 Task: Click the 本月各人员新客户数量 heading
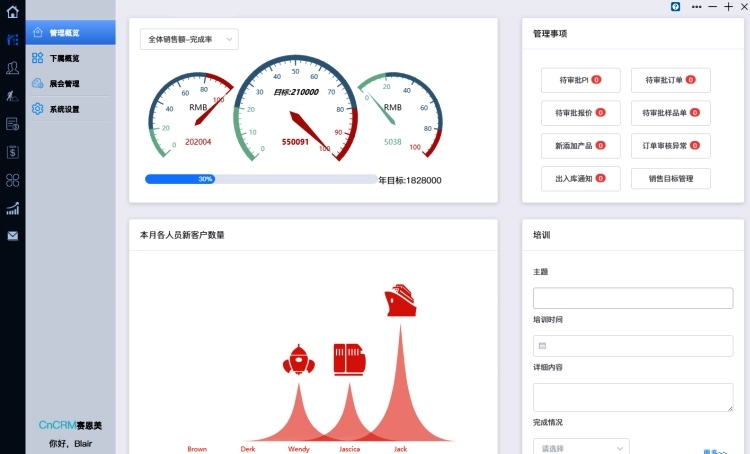[182, 235]
